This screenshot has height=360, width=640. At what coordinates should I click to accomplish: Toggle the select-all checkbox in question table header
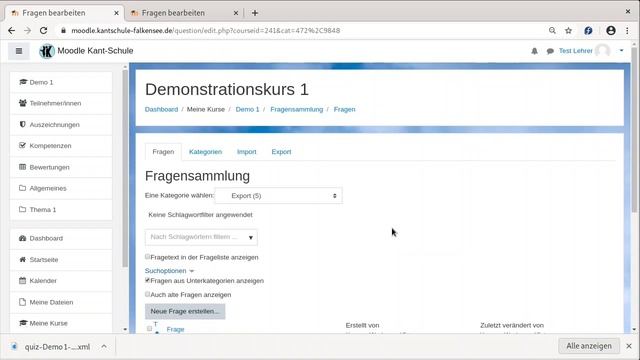point(149,329)
